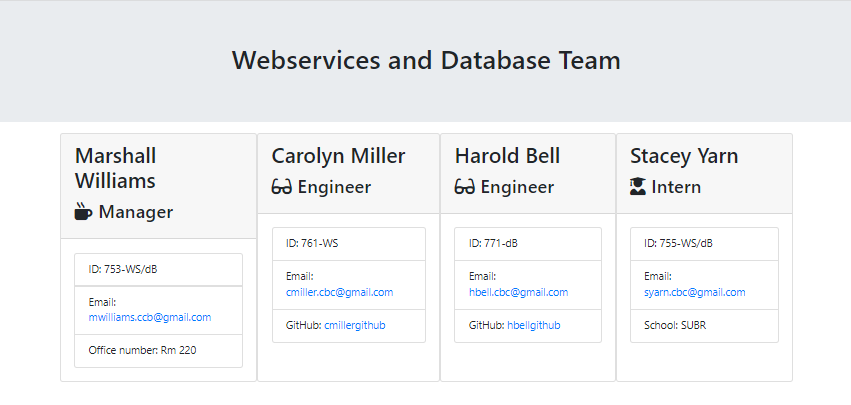Image resolution: width=851 pixels, height=405 pixels.
Task: Click Engineer label under Harold Bell
Action: (x=517, y=187)
